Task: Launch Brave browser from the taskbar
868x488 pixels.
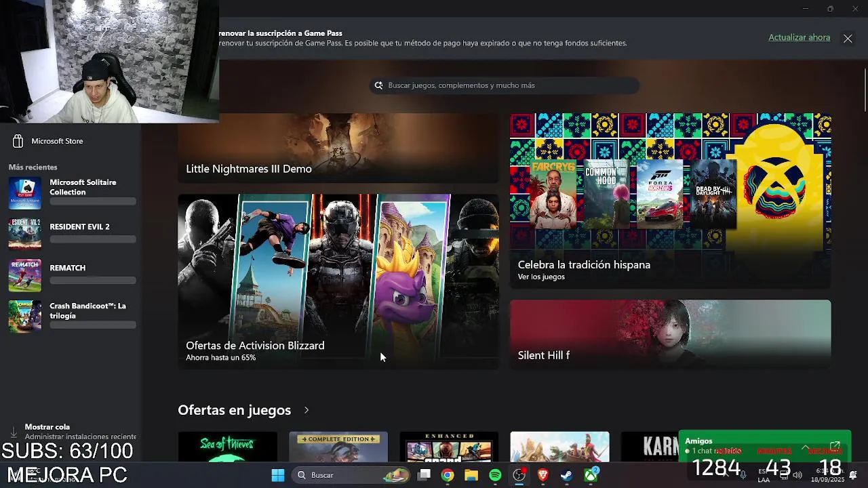Action: 543,475
